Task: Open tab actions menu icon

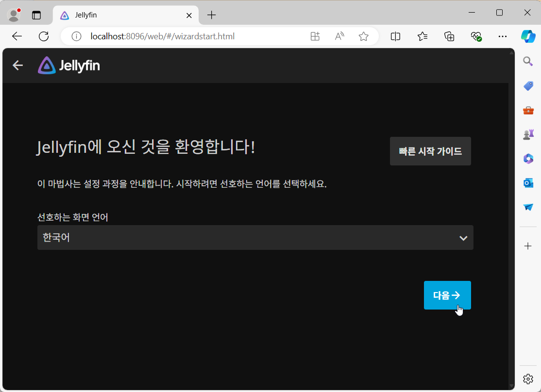Action: coord(36,15)
